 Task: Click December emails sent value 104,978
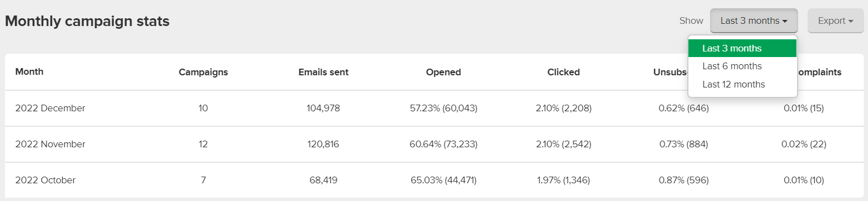[323, 109]
